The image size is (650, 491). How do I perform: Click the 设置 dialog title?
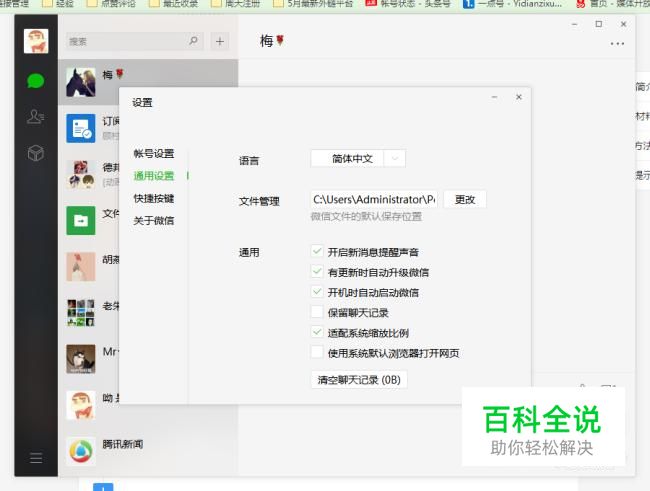tap(142, 102)
